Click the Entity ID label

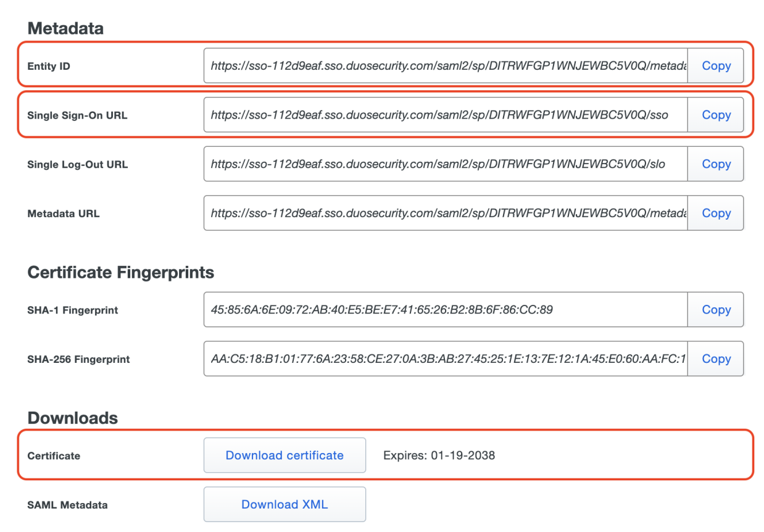(x=49, y=66)
